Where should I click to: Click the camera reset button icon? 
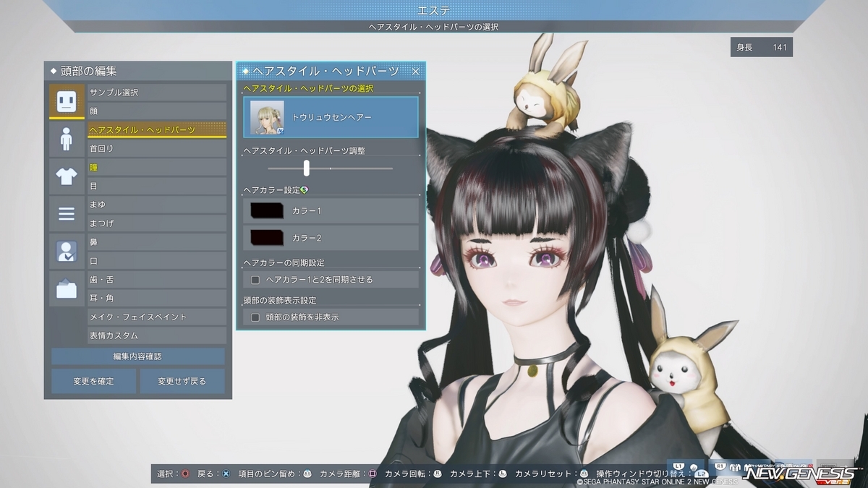point(584,474)
